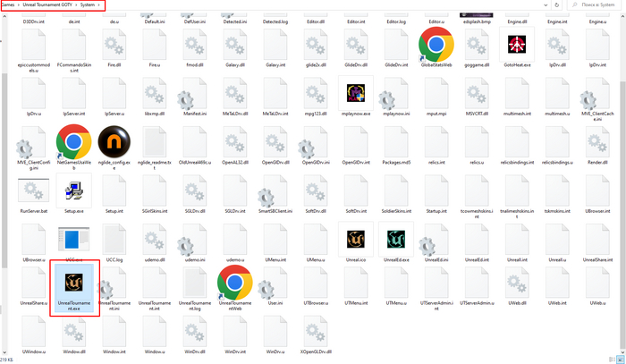Select the mplaynow.exe file
Viewport: 626px width, 364px height.
pos(356,97)
